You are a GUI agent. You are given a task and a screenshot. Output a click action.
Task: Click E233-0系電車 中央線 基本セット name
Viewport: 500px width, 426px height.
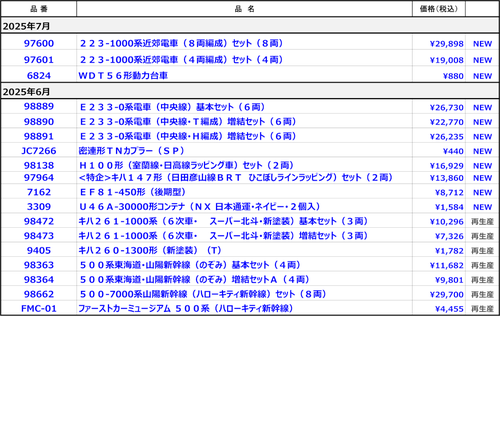[172, 107]
